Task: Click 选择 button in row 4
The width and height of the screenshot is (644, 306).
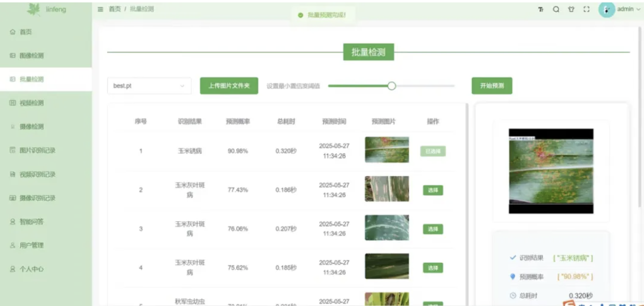Action: point(433,268)
